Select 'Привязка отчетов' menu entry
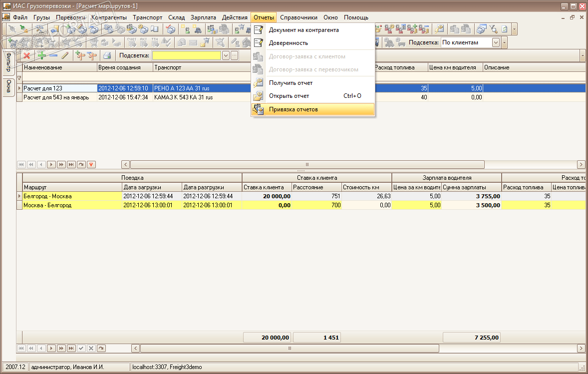The height and width of the screenshot is (374, 588). [293, 109]
